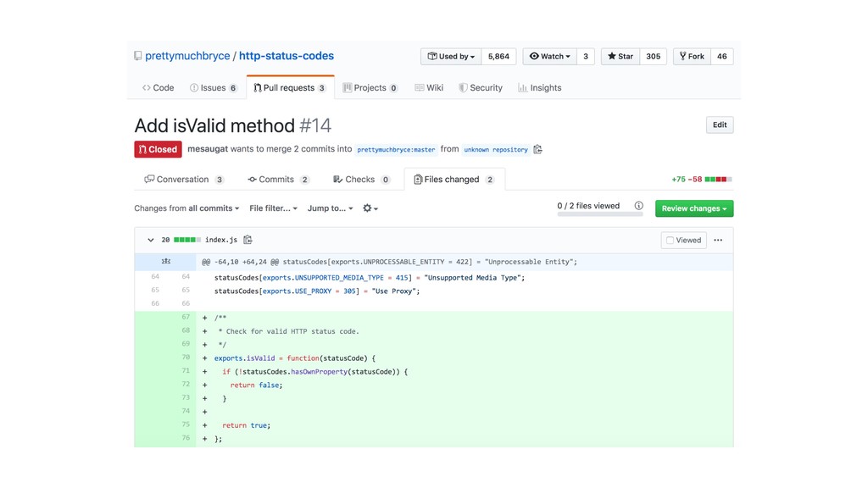The image size is (868, 488).
Task: Expand diff lines above the hunk header
Action: [166, 262]
